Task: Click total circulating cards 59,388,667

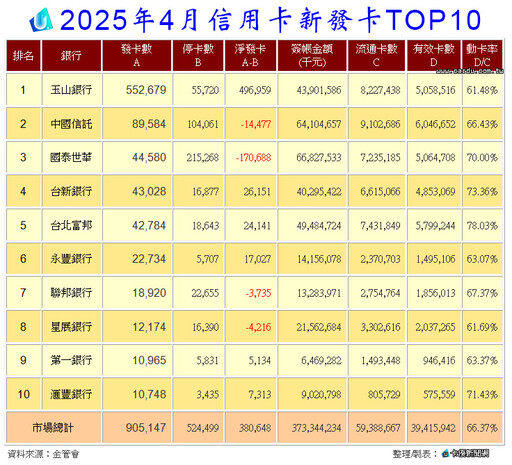Action: [x=378, y=428]
